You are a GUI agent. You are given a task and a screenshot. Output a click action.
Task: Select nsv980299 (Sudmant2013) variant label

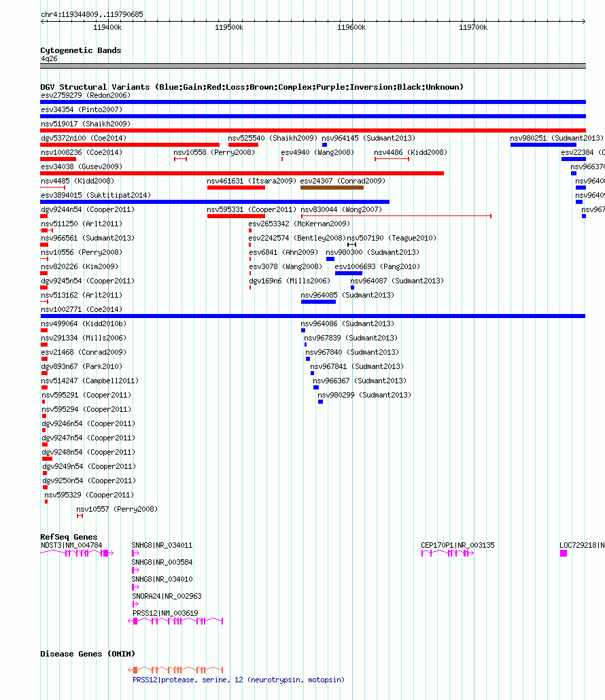[x=364, y=395]
